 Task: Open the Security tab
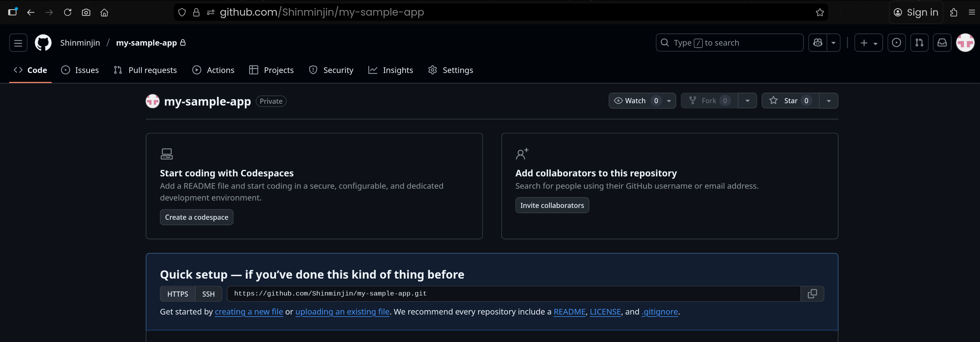click(331, 70)
